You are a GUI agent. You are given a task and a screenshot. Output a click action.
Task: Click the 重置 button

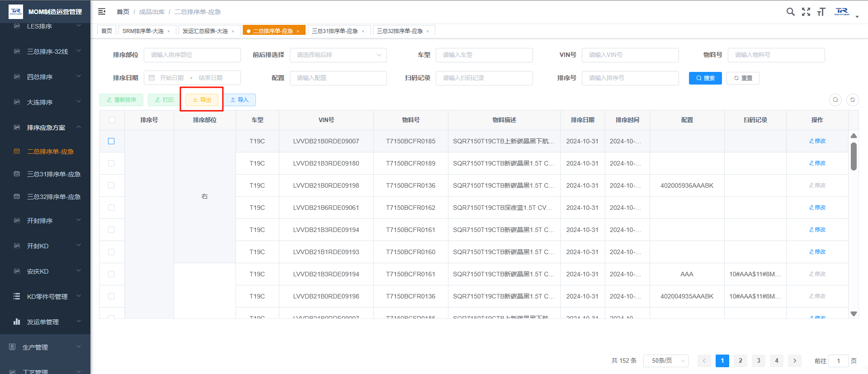pyautogui.click(x=743, y=78)
